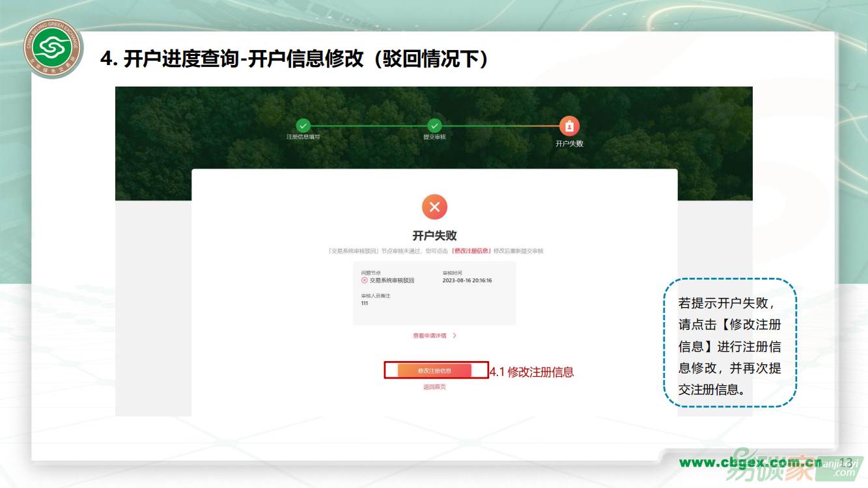
Task: Open the www.cbgex.com.cn website address
Action: 750,463
